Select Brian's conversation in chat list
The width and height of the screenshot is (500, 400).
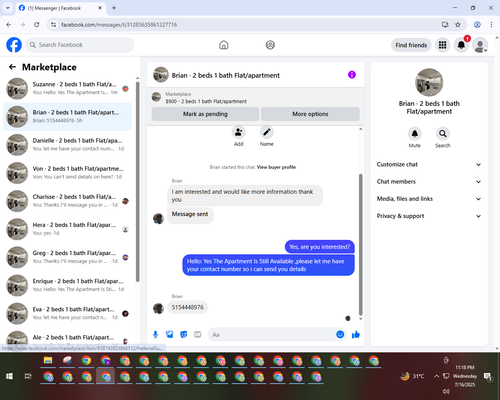click(67, 117)
